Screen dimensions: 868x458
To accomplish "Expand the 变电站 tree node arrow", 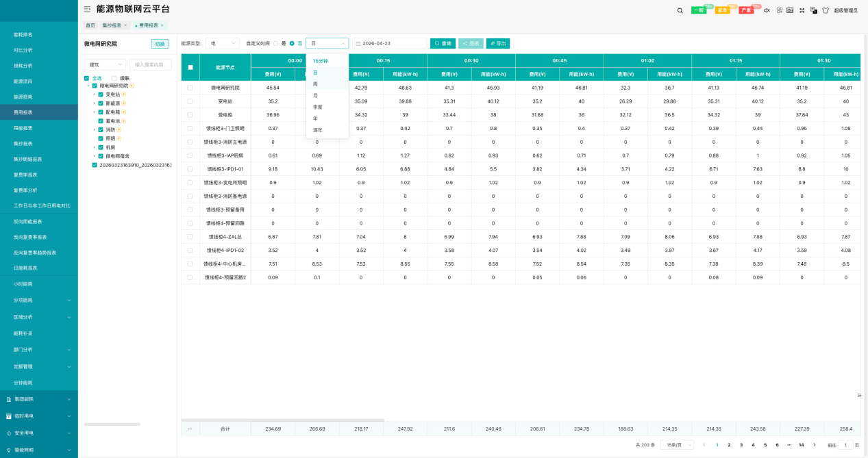I will coord(95,94).
